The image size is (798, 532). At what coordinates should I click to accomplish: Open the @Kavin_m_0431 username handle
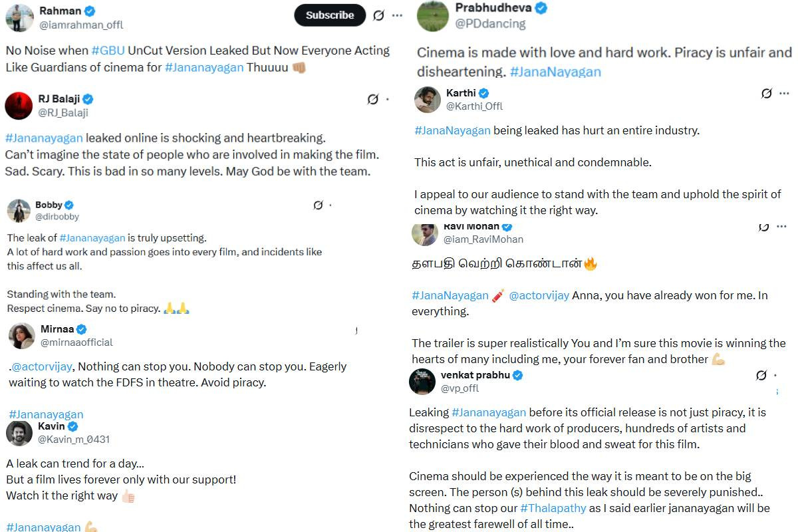click(x=74, y=440)
